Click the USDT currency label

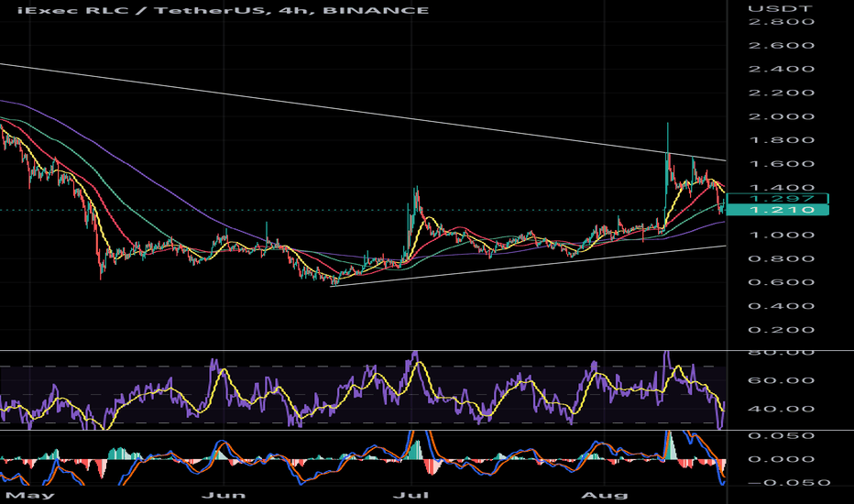780,9
